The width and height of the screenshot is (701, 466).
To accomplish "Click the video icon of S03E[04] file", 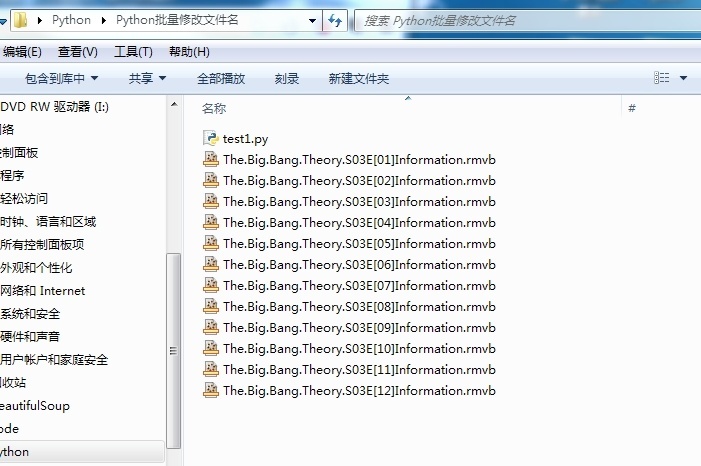I will (211, 222).
